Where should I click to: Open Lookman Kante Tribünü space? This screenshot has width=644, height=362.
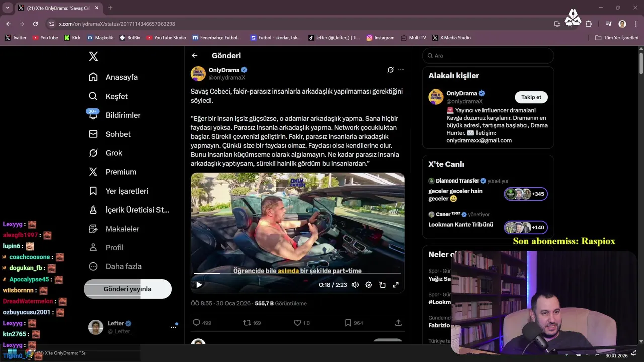tap(460, 225)
